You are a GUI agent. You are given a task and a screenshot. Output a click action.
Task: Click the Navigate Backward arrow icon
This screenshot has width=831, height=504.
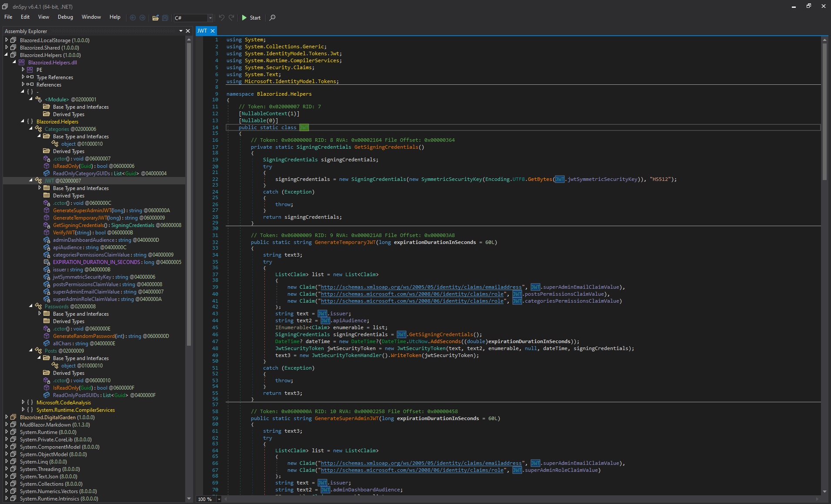tap(133, 18)
